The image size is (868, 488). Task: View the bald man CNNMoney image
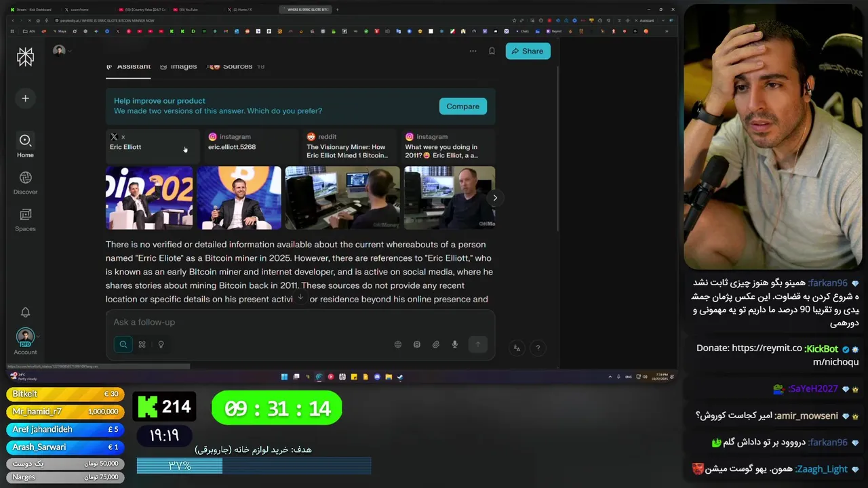(450, 198)
